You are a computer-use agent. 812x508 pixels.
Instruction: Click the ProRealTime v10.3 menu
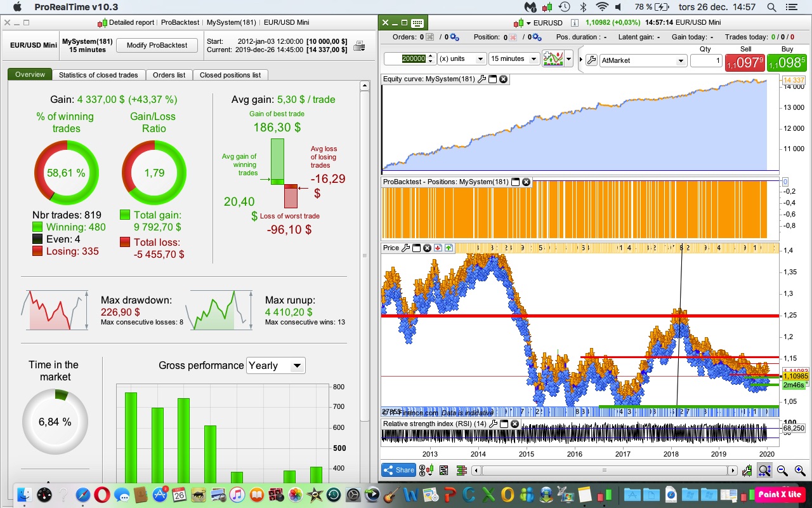(x=76, y=7)
